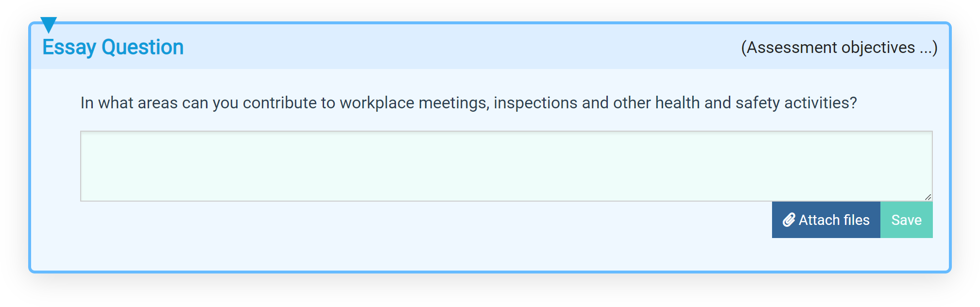The height and width of the screenshot is (307, 980).
Task: Open the truncated Assessment objectives details
Action: (x=838, y=47)
